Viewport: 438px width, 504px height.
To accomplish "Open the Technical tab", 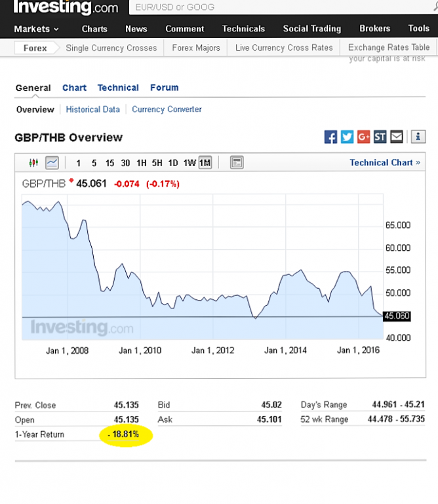I will [x=118, y=88].
